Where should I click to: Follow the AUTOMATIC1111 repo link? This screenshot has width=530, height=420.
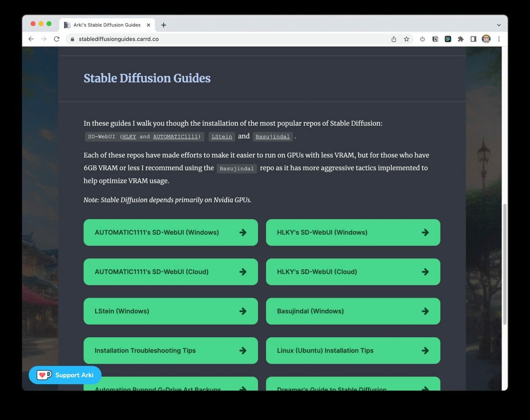pos(175,136)
